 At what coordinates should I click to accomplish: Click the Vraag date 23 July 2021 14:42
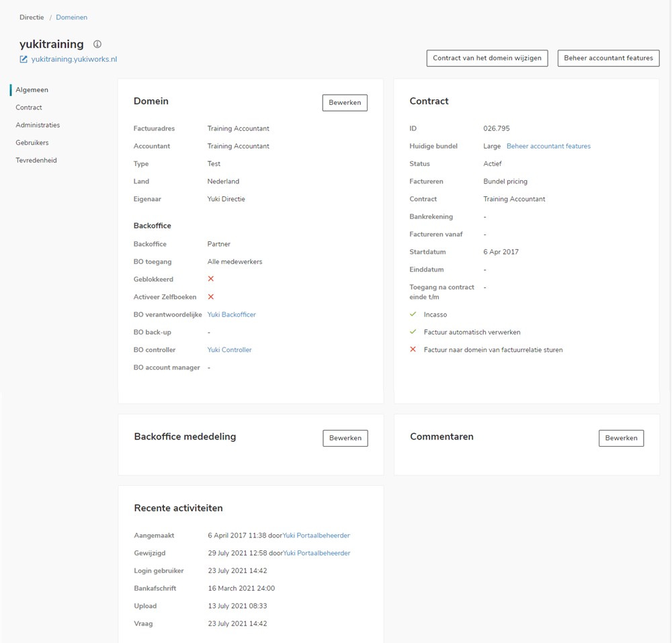coord(237,624)
